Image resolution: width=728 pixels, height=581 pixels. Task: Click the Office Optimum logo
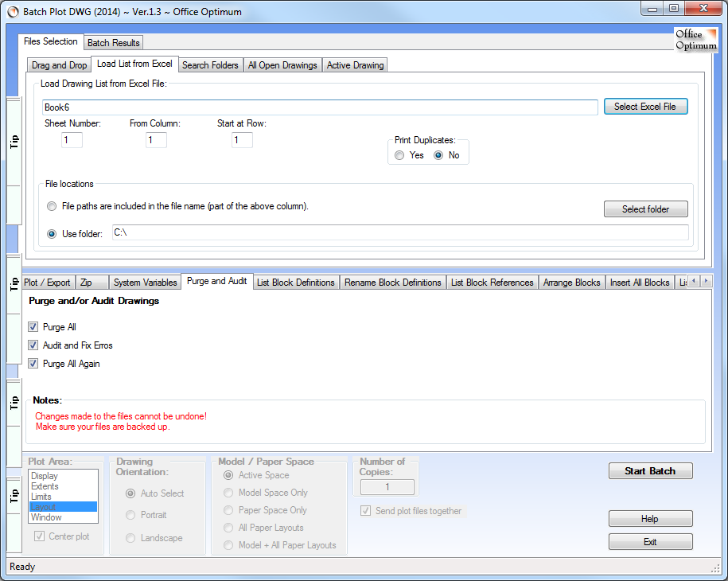(695, 40)
